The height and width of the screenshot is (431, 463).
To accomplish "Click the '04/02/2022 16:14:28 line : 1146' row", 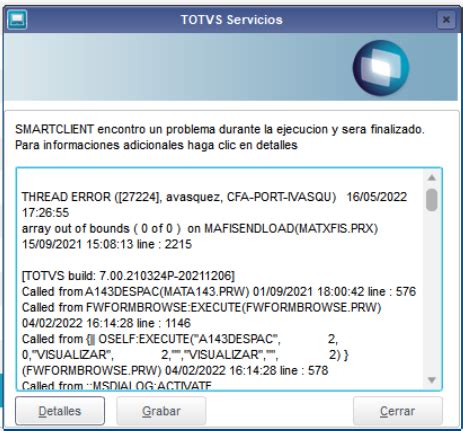I will [x=106, y=323].
